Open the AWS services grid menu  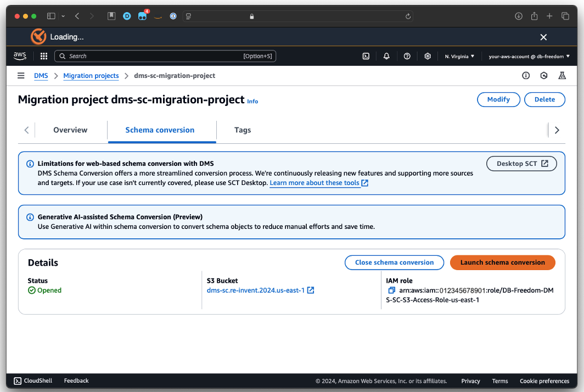(x=44, y=56)
